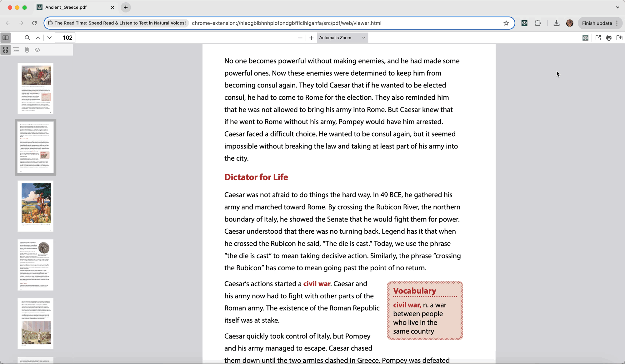Show attachments in sidebar

pyautogui.click(x=27, y=50)
